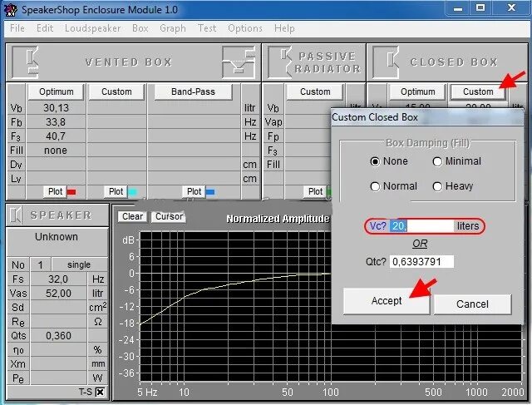
Task: Open the Help menu
Action: click(284, 28)
